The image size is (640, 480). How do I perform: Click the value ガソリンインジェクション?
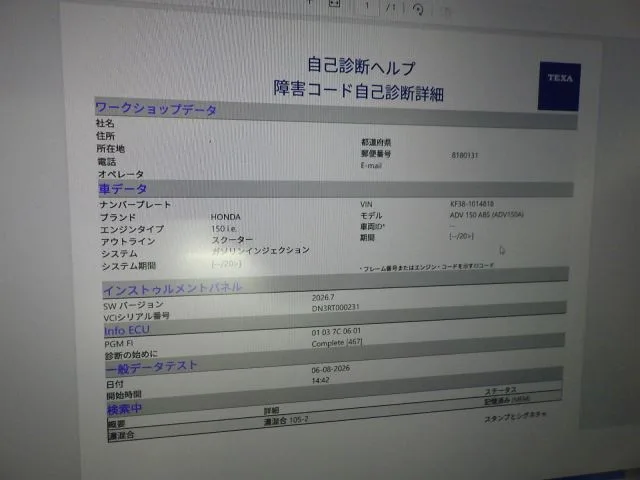pos(261,250)
